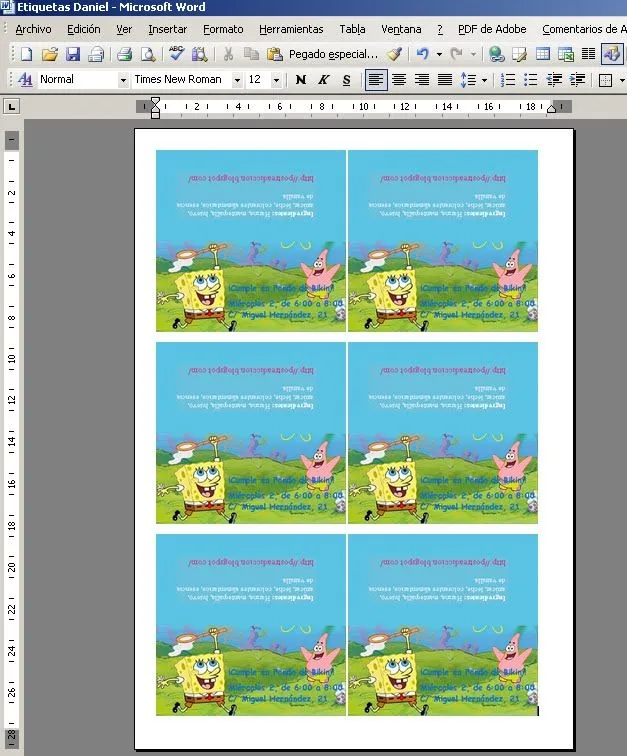Cut selection with the scissors icon
Viewport: 627px width, 756px height.
pos(228,54)
